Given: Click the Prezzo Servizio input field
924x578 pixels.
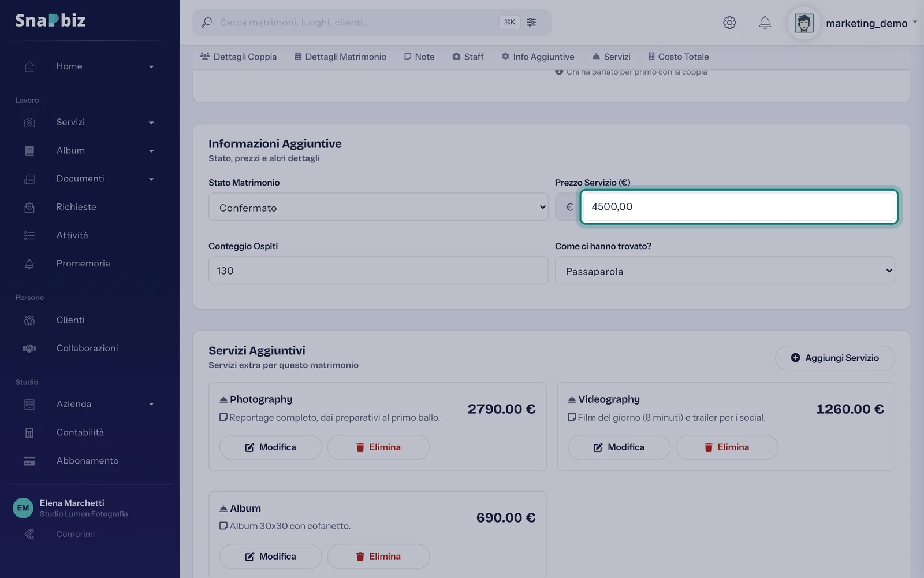Looking at the screenshot, I should tap(739, 207).
